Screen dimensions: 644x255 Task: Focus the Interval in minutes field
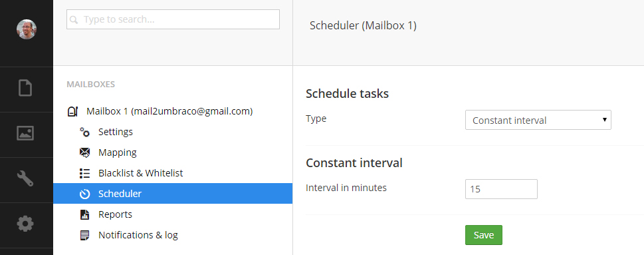[501, 189]
